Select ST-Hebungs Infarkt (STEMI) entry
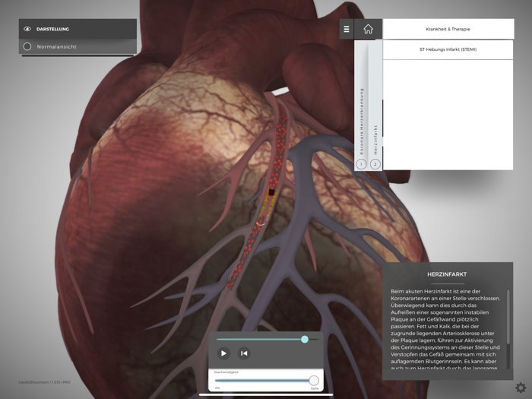The height and width of the screenshot is (399, 532). (x=448, y=49)
